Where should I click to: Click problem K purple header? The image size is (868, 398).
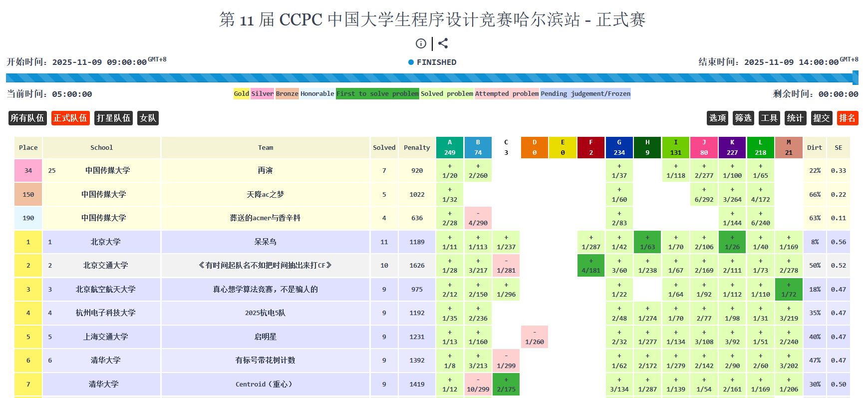pyautogui.click(x=732, y=147)
